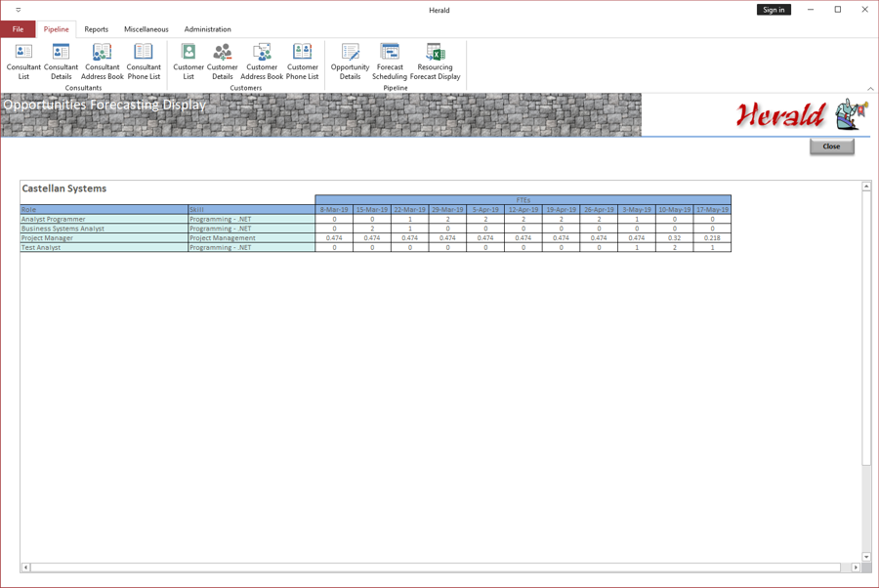Click the Project Management skill cell
879x588 pixels.
coord(251,237)
